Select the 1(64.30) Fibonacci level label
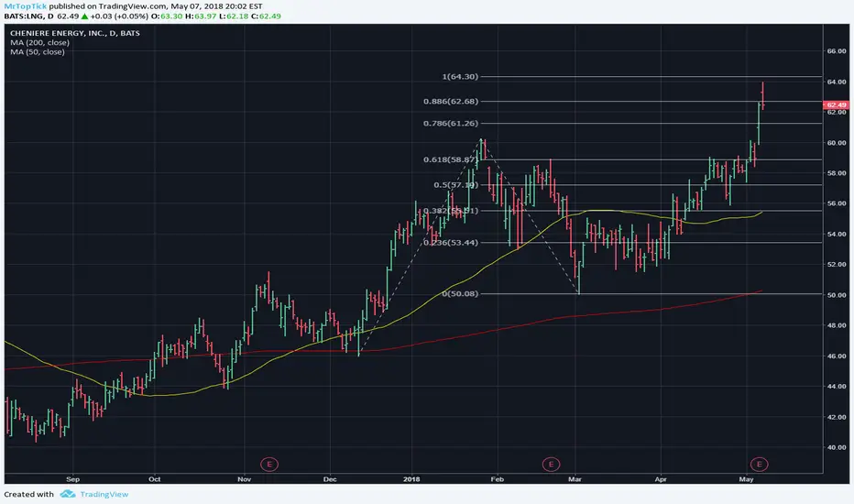This screenshot has height=504, width=854. pyautogui.click(x=460, y=76)
